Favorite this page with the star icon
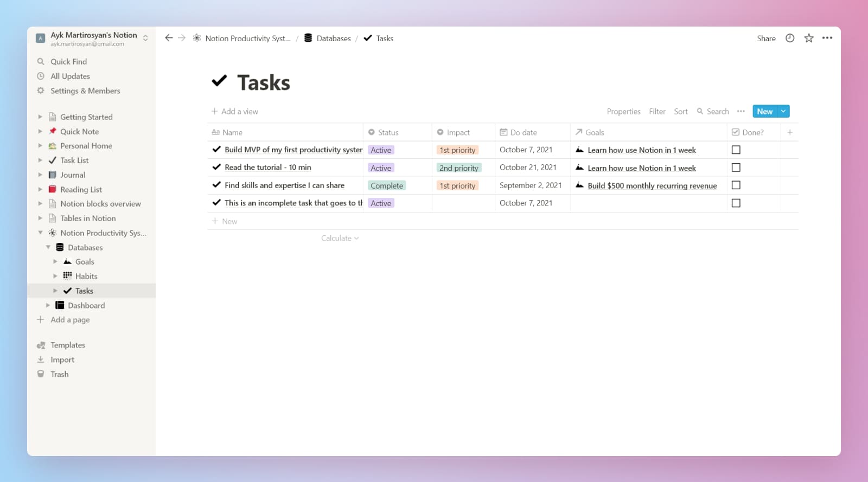This screenshot has height=482, width=868. click(809, 38)
